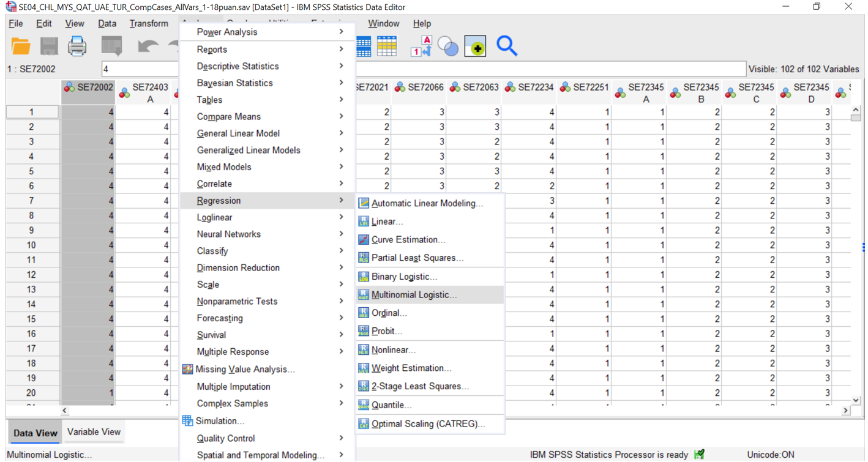The image size is (868, 462).
Task: Click the Search magnifying glass icon
Action: pyautogui.click(x=507, y=47)
